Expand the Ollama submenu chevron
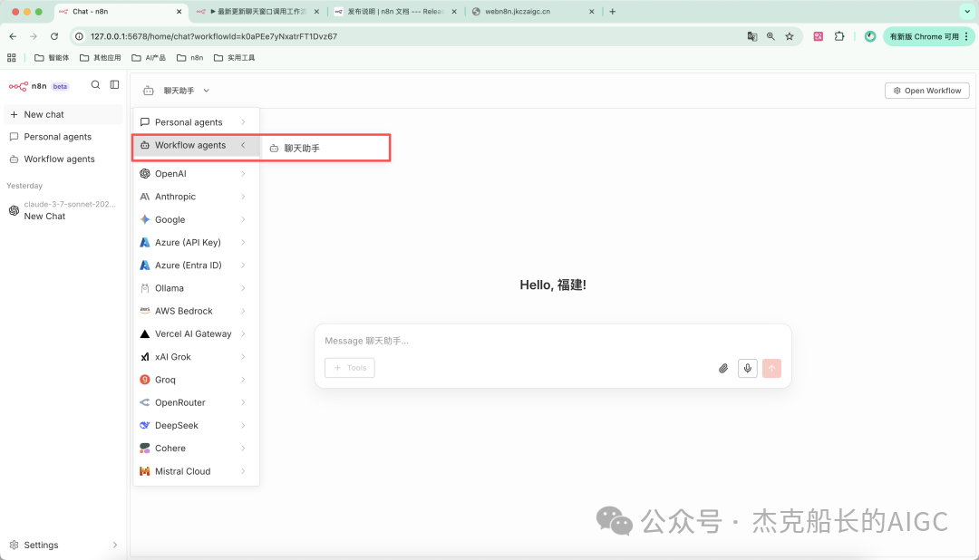The width and height of the screenshot is (979, 560). pos(243,288)
